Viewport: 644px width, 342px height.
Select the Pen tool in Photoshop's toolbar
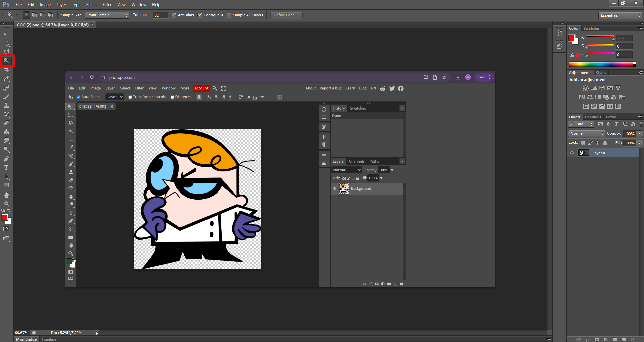6,159
